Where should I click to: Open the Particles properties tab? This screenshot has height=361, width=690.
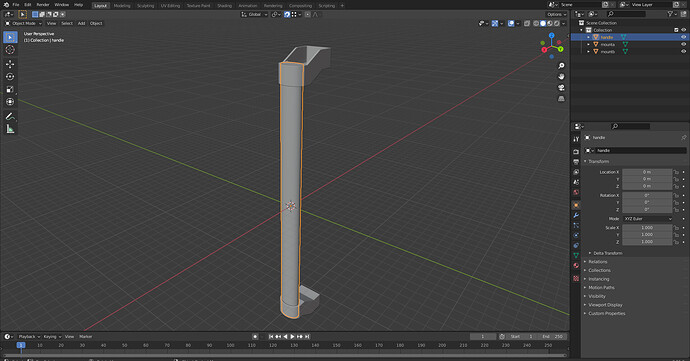pyautogui.click(x=576, y=225)
